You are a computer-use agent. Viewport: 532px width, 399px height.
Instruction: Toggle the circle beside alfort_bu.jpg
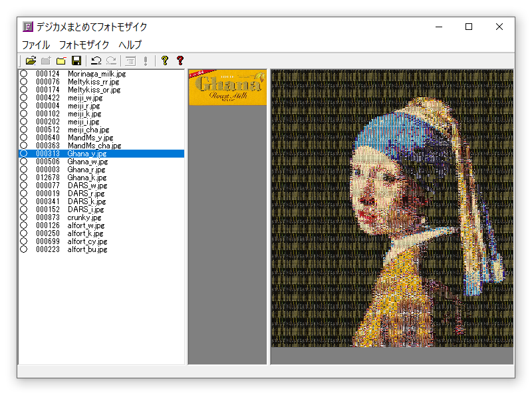[23, 249]
